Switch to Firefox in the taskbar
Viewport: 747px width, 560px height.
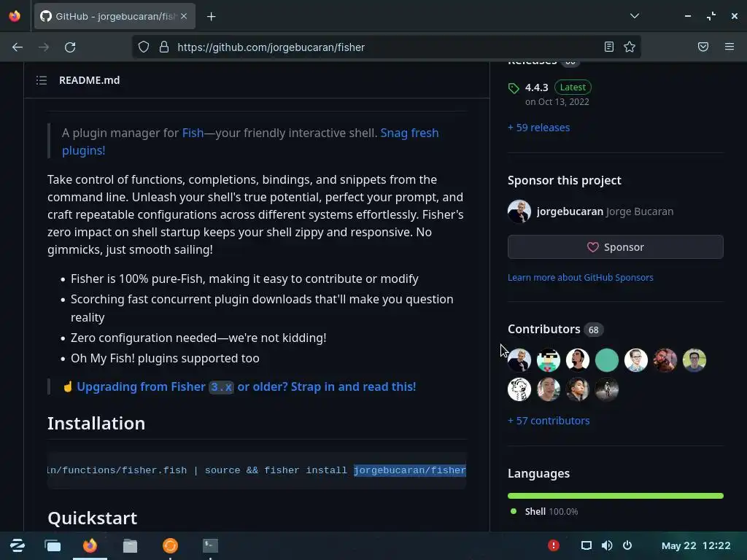(90, 545)
